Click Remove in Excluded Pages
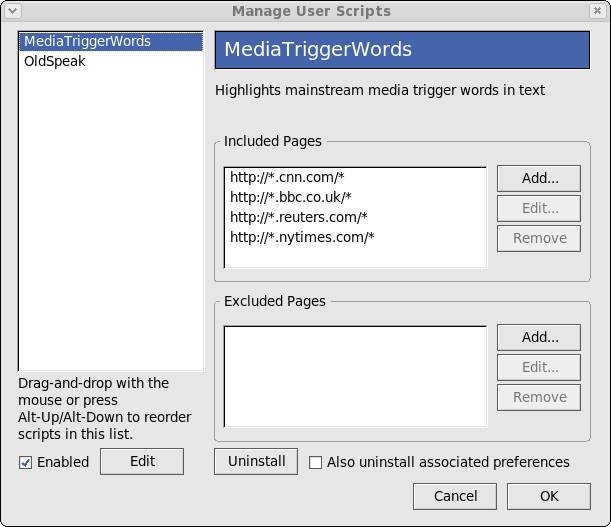The width and height of the screenshot is (611, 527). click(539, 397)
